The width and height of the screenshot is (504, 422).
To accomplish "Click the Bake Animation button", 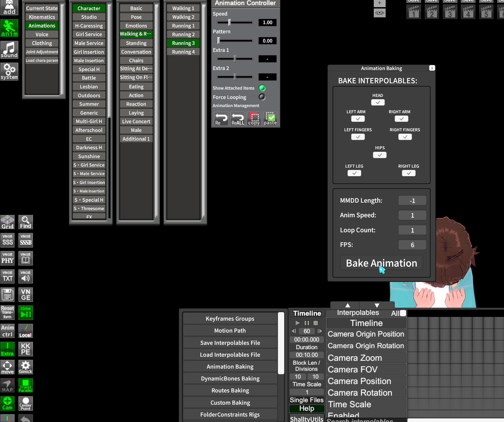I will 382,263.
